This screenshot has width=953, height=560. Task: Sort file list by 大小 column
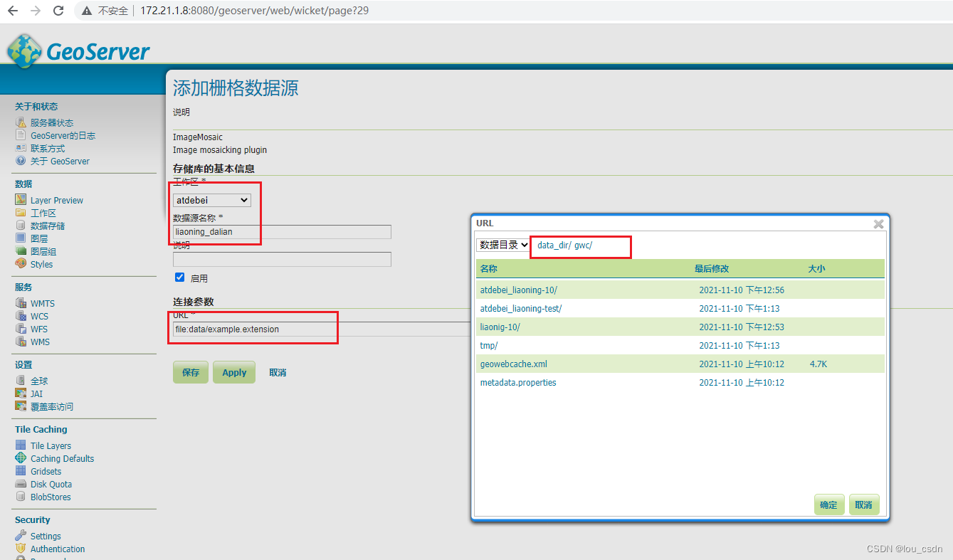(x=816, y=269)
